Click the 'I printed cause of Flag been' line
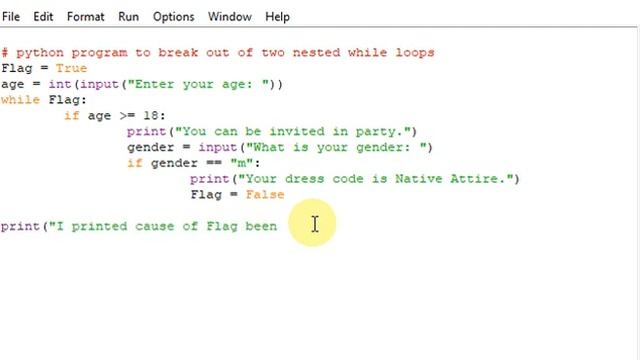 click(x=139, y=227)
